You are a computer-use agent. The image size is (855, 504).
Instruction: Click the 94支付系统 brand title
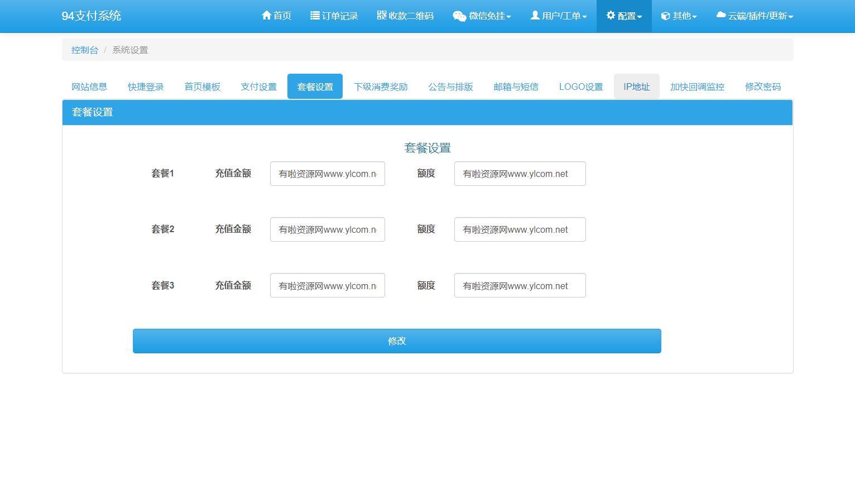point(92,16)
